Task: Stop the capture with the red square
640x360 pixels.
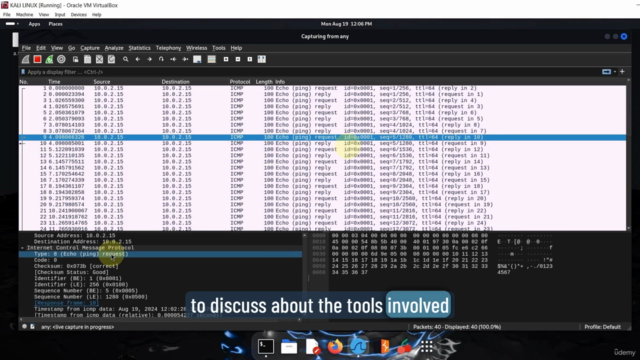Action: 37,59
